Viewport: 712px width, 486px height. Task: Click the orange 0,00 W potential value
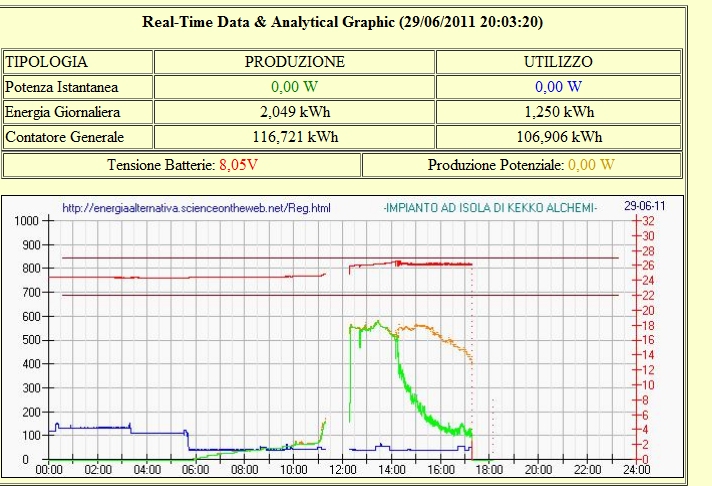(591, 165)
